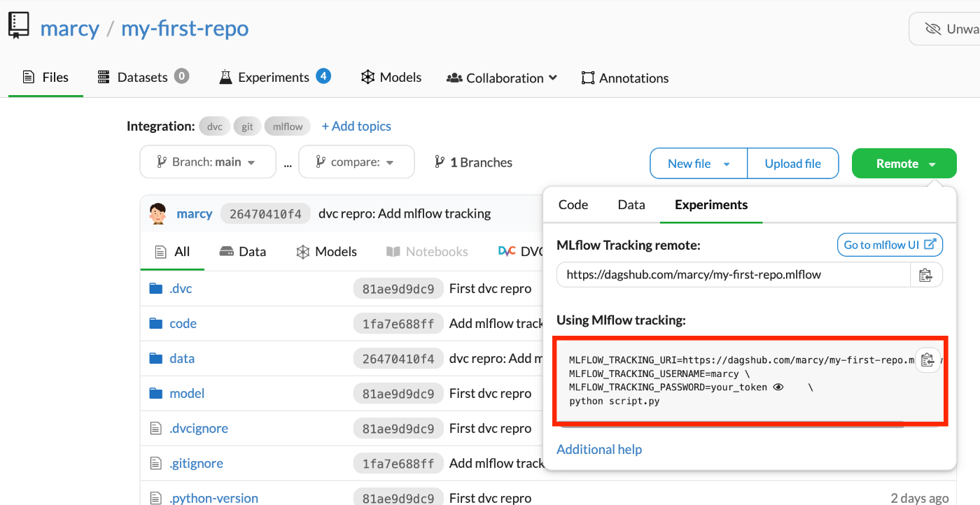Image resolution: width=980 pixels, height=505 pixels.
Task: Select the Notebooks file filter tab
Action: tap(427, 251)
